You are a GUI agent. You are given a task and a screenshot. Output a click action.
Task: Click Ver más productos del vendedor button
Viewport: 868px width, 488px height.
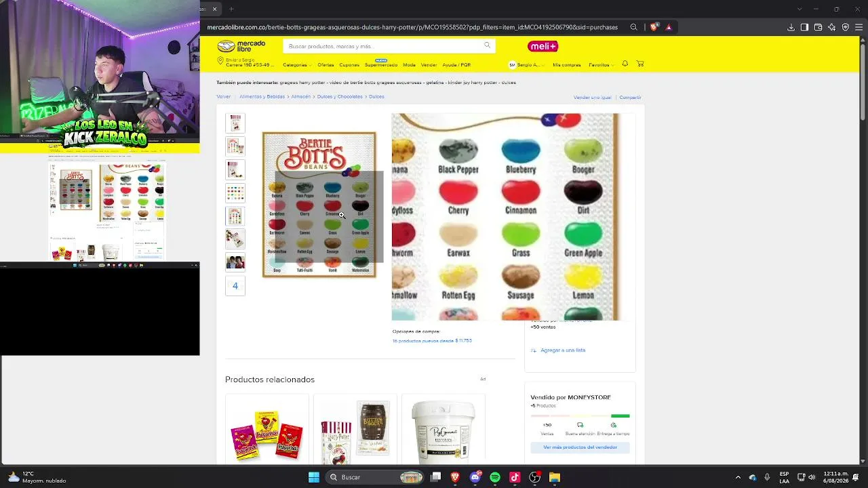580,447
